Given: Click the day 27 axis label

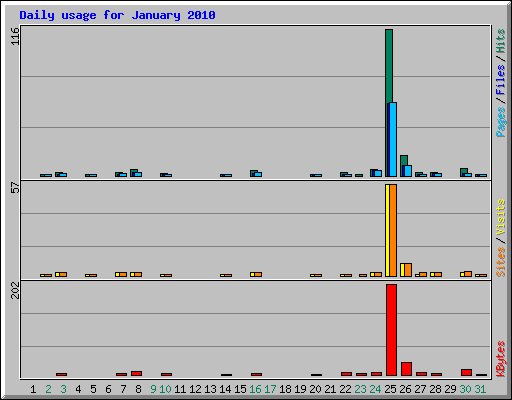Looking at the screenshot, I should tap(420, 389).
